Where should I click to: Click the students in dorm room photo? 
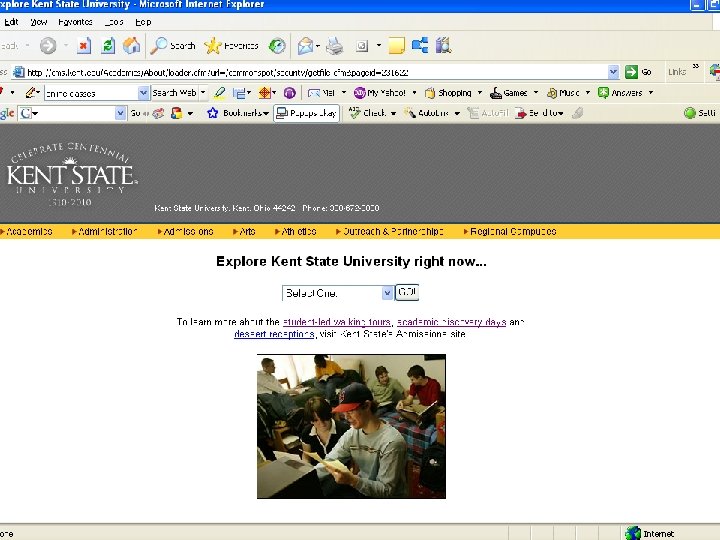(x=351, y=426)
